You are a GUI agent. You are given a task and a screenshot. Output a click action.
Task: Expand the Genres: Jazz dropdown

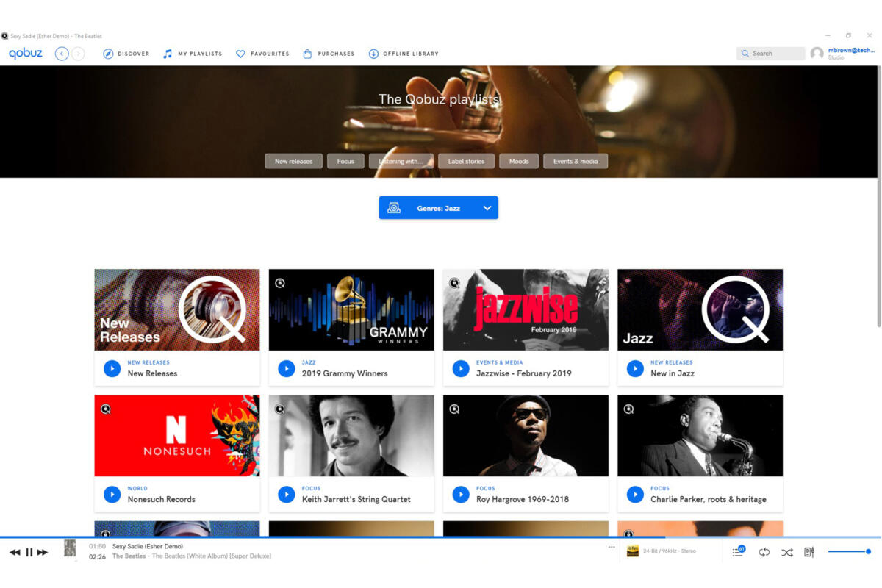point(439,208)
